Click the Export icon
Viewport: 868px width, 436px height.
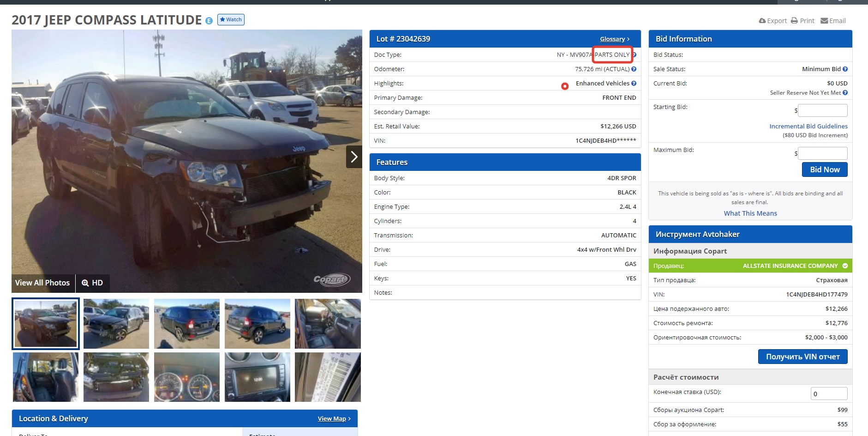tap(762, 21)
